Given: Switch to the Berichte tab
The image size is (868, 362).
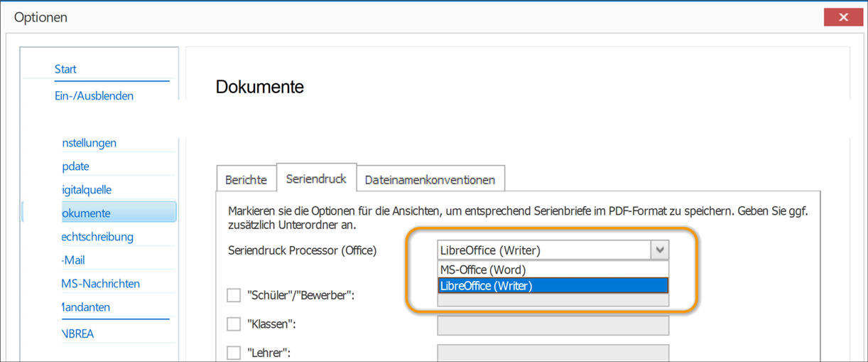Looking at the screenshot, I should click(x=246, y=180).
